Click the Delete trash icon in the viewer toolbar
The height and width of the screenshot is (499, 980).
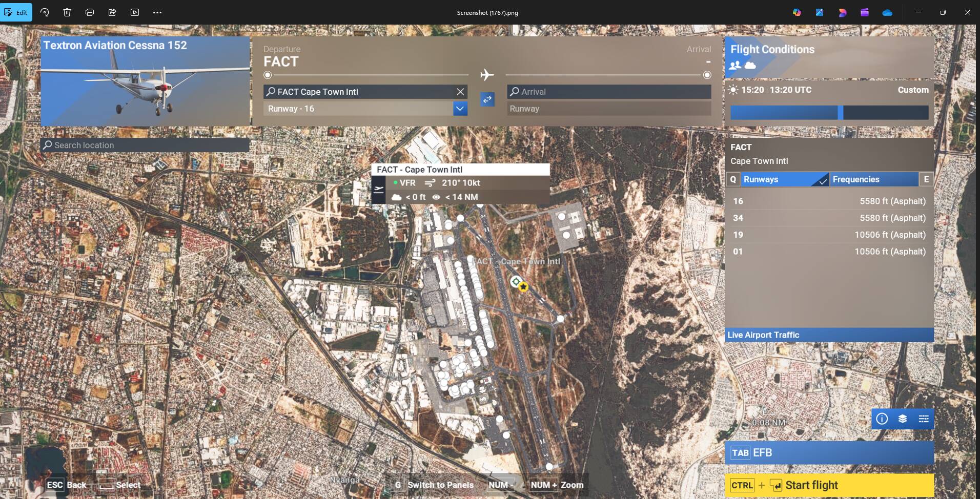point(67,12)
